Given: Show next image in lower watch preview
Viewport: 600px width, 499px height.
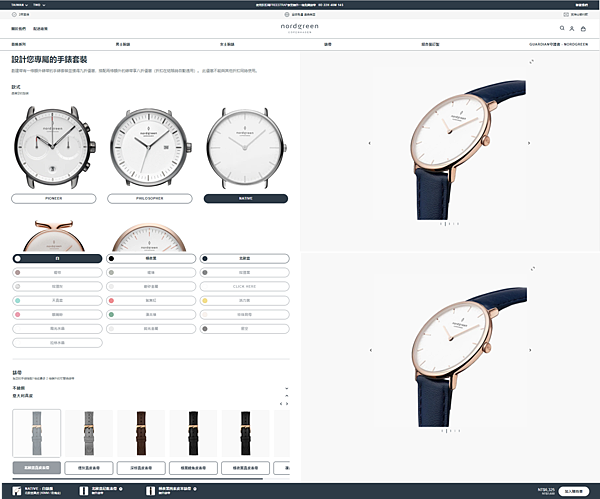Looking at the screenshot, I should pos(530,350).
